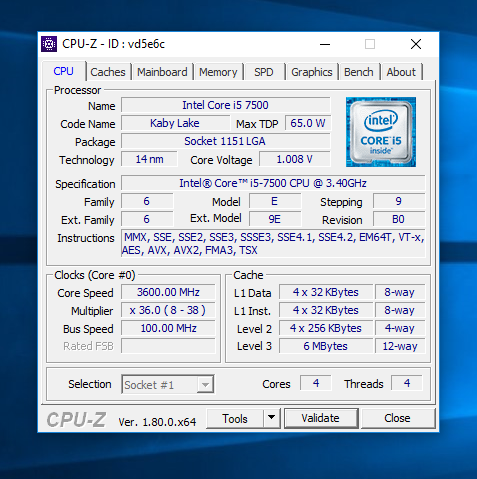Close CPU-Z with the title bar X
This screenshot has width=477, height=479.
point(416,44)
